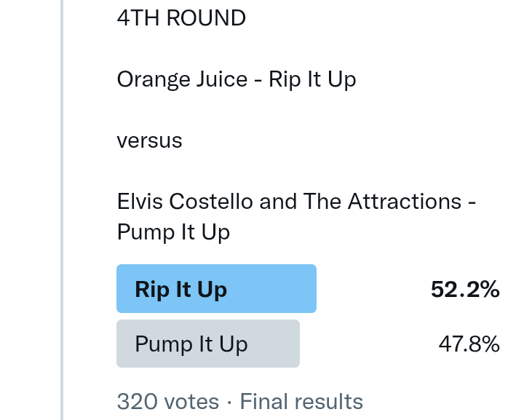The width and height of the screenshot is (524, 420).
Task: Select the 4TH ROUND heading text
Action: [181, 18]
